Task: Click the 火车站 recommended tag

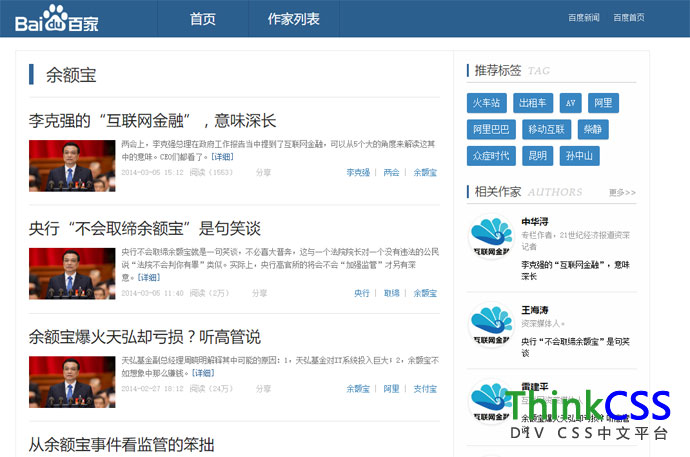Action: pos(486,103)
